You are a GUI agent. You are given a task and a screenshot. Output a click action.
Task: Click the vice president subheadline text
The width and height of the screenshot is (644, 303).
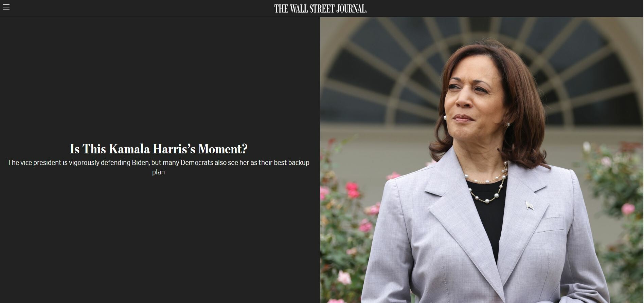(x=159, y=167)
